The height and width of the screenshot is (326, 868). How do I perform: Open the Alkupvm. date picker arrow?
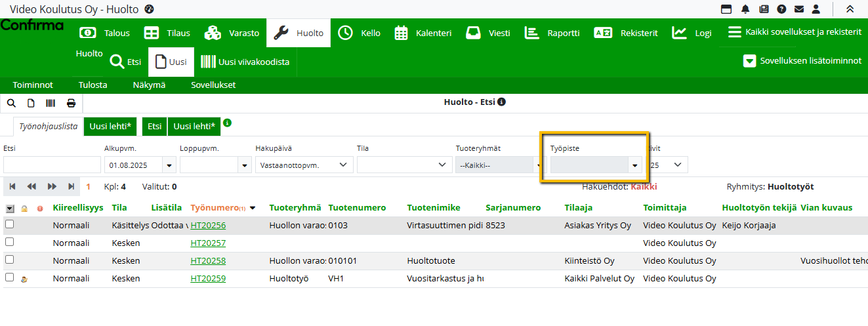coord(170,165)
